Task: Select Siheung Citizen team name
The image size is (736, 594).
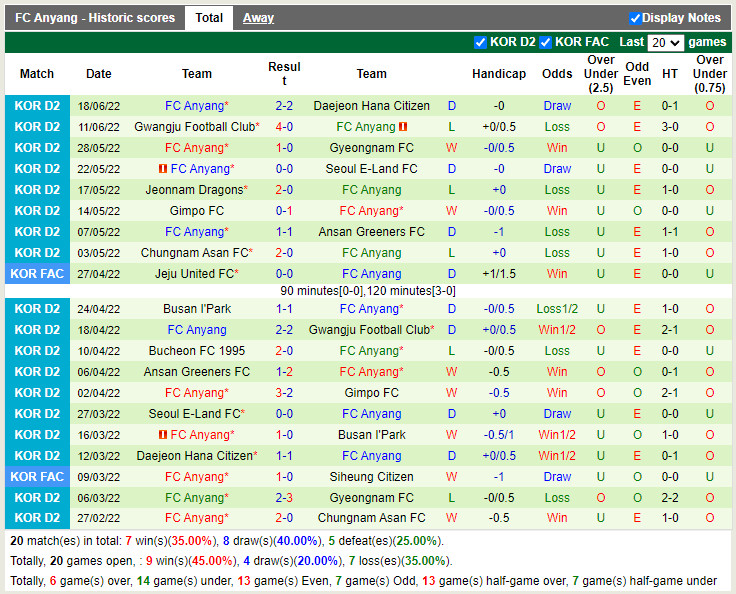Action: click(371, 477)
